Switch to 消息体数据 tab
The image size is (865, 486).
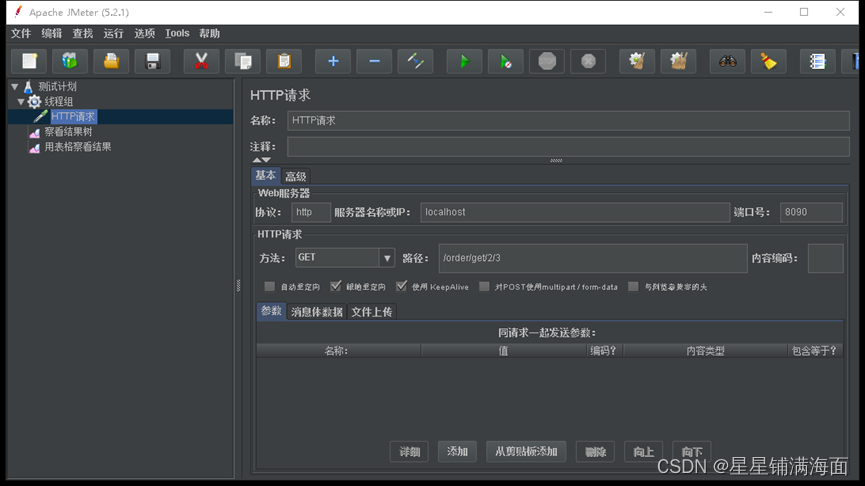[x=317, y=312]
